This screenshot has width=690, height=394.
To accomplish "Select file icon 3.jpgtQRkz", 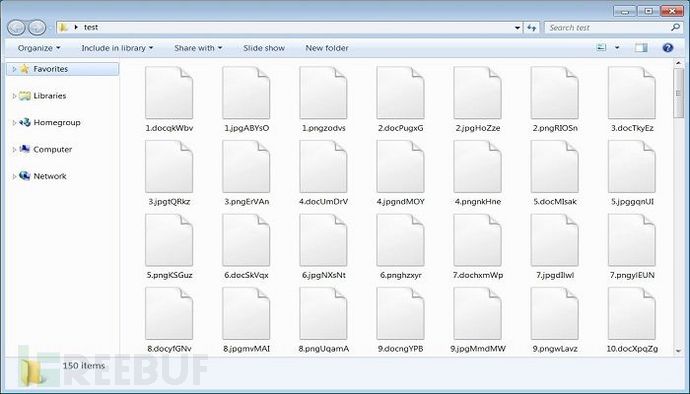I will pos(169,166).
